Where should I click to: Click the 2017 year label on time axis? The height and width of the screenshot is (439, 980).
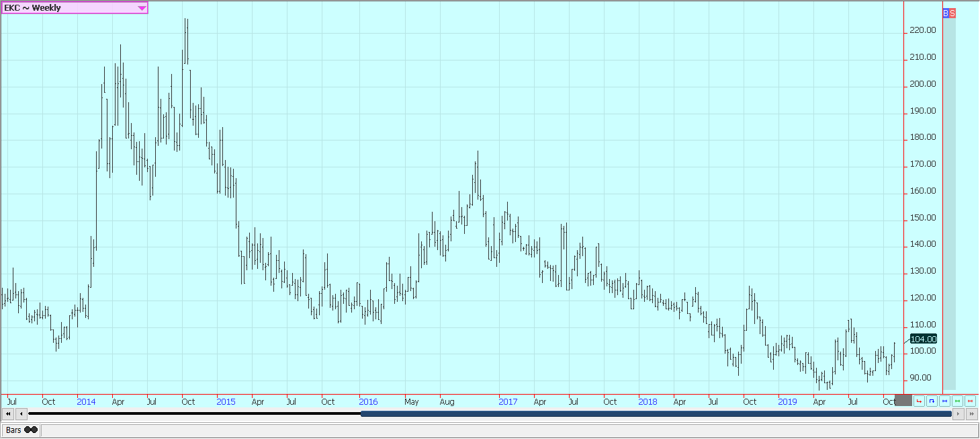508,402
